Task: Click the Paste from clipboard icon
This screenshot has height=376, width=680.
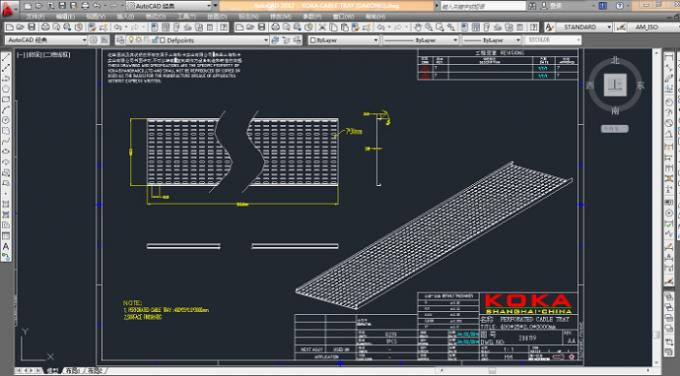Action: pos(344,27)
